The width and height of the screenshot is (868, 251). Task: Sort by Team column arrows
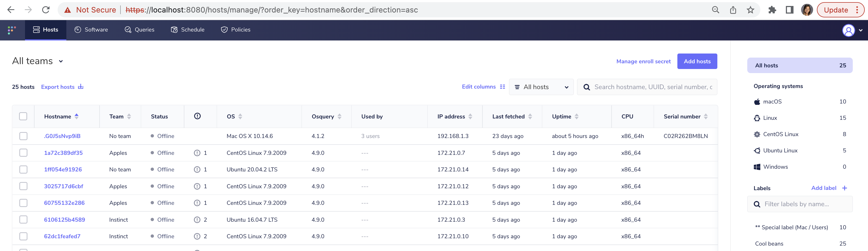(x=129, y=116)
